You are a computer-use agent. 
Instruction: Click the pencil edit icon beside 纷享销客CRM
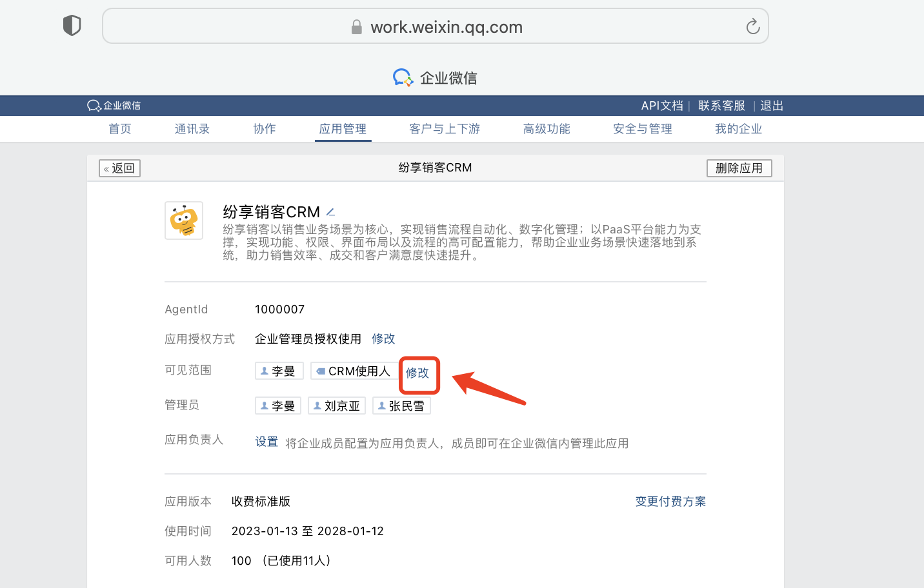(x=330, y=212)
